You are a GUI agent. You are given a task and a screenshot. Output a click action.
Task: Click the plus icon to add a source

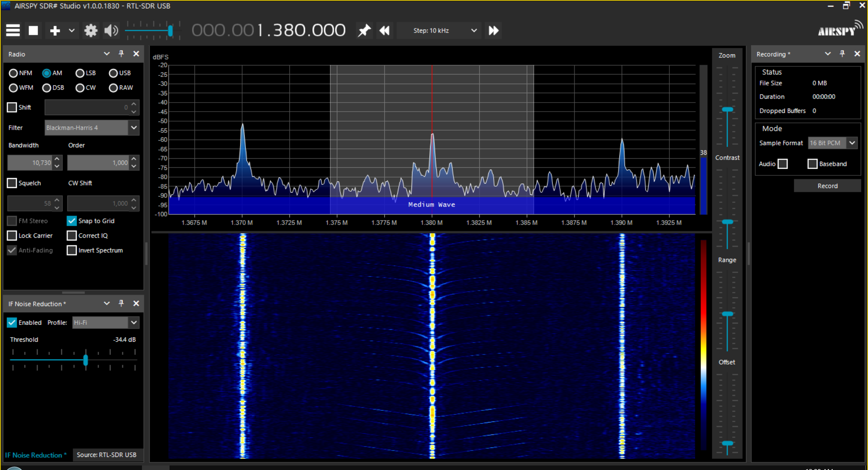pos(55,30)
